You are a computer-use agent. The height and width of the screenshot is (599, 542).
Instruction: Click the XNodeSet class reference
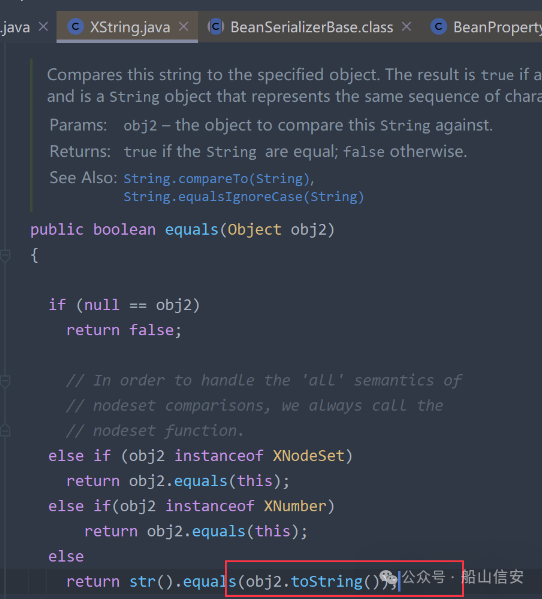tap(309, 456)
